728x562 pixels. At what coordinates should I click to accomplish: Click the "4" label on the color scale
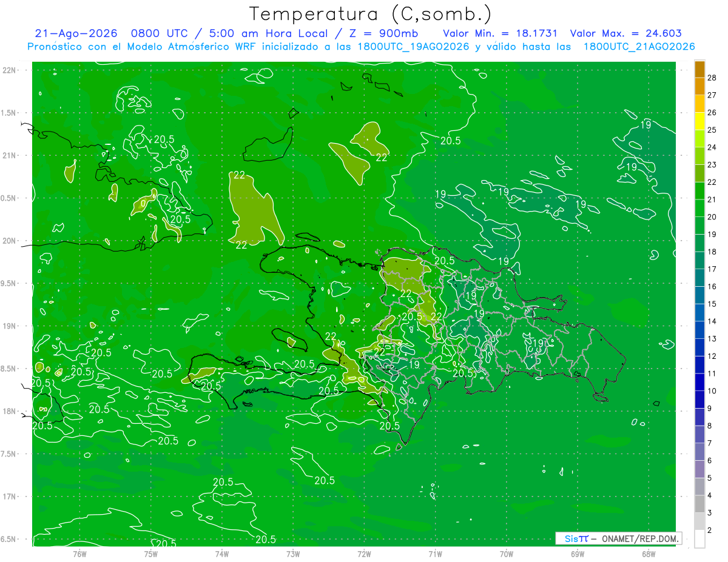tap(710, 496)
